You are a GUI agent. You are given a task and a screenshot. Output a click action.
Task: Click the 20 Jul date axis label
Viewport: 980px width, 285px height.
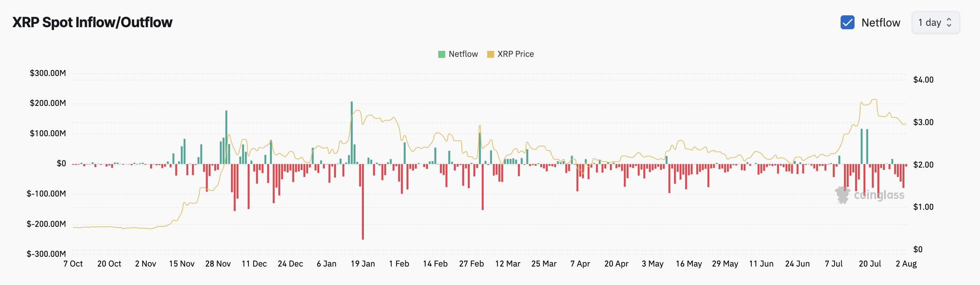pos(870,264)
